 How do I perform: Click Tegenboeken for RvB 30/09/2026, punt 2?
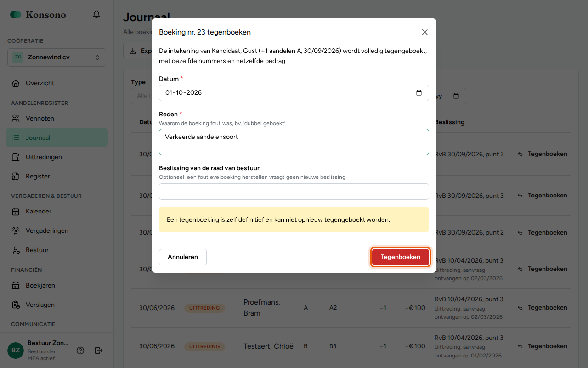(543, 233)
